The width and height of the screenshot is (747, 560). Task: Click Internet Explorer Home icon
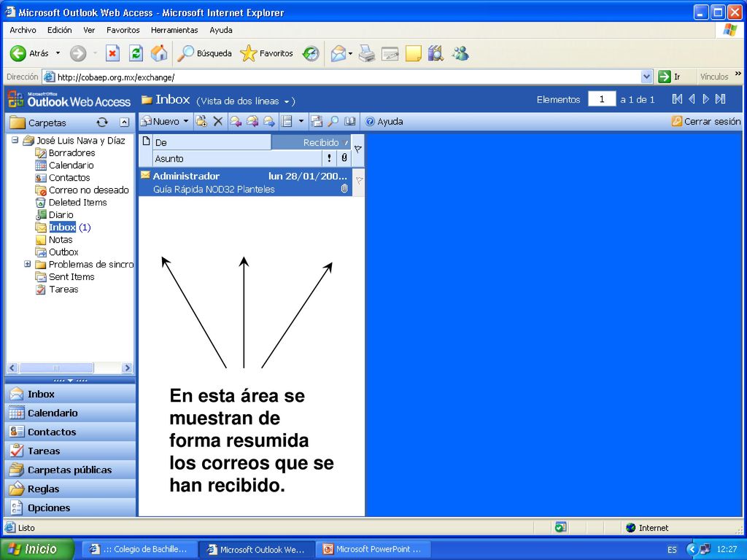tap(159, 53)
